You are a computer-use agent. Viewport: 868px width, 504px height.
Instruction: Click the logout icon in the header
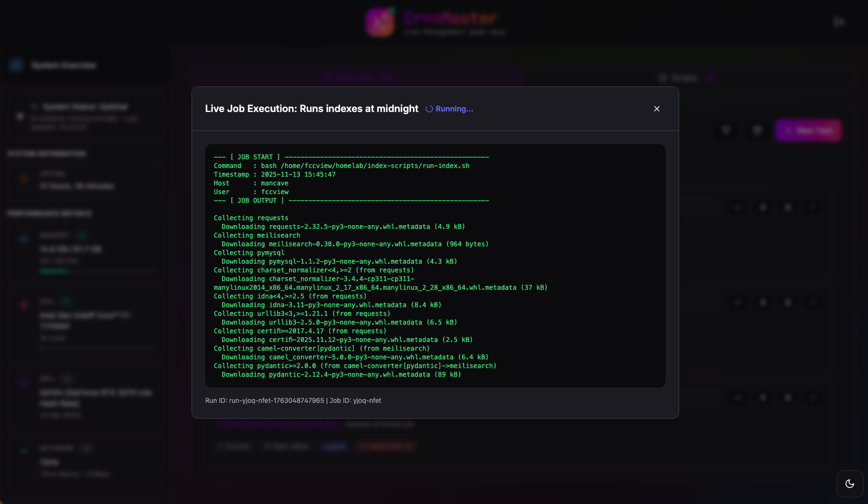[x=839, y=22]
